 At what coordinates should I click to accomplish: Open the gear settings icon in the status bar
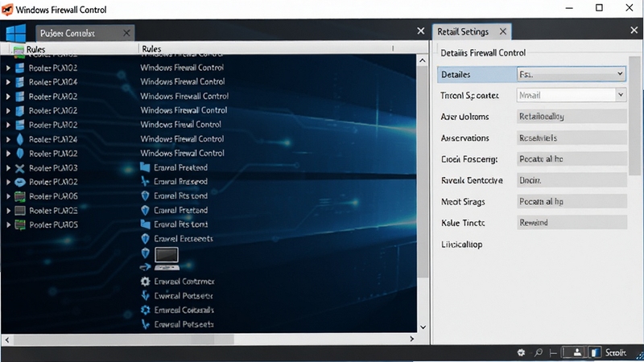[x=521, y=352]
